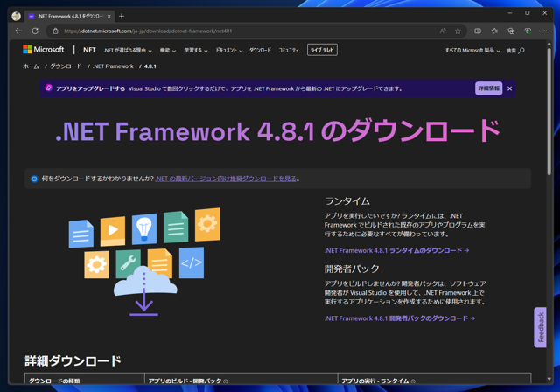This screenshot has width=560, height=392.
Task: View site info lock icon in address bar
Action: pos(56,31)
